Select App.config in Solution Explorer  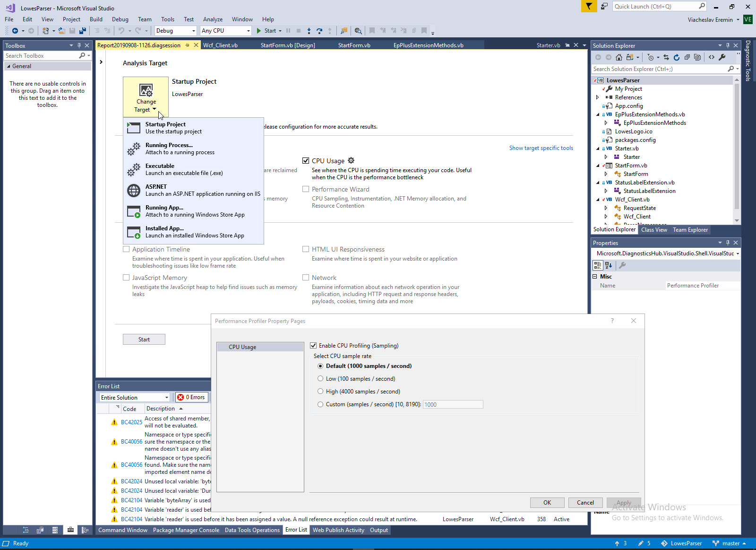pos(629,106)
